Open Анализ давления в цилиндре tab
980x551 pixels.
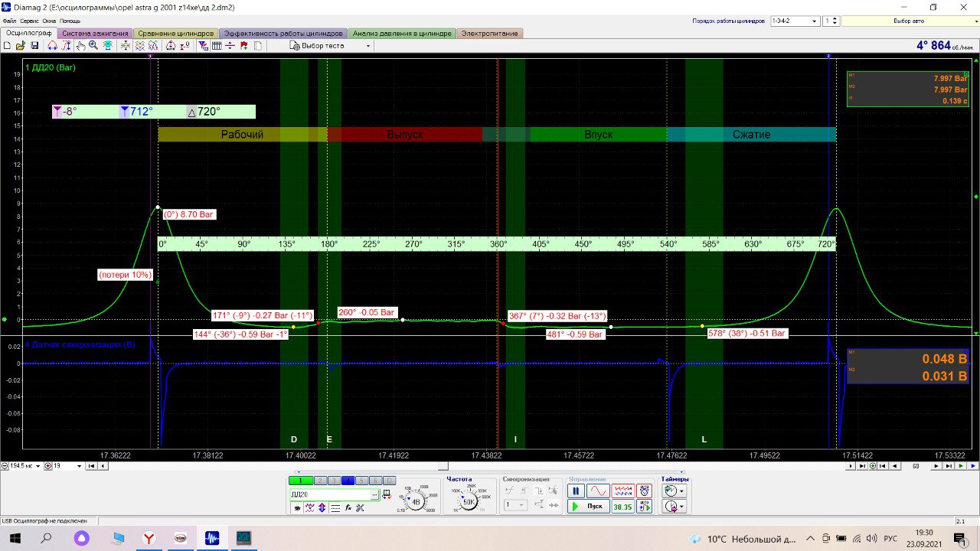tap(402, 34)
